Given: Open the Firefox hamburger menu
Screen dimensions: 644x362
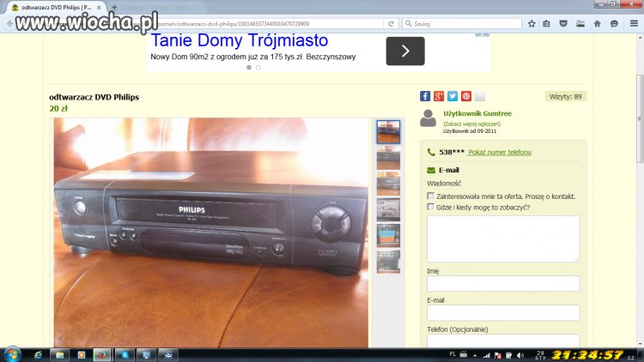Looking at the screenshot, I should coord(634,24).
